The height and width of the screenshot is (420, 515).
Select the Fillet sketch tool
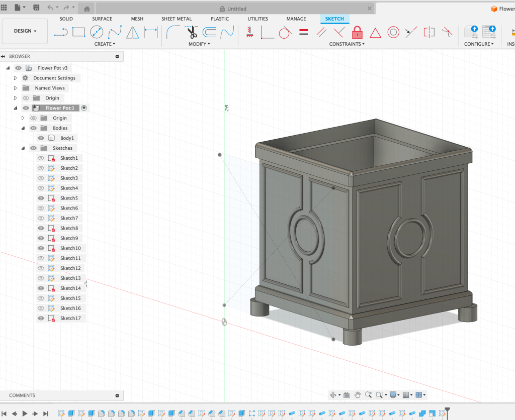(x=173, y=32)
